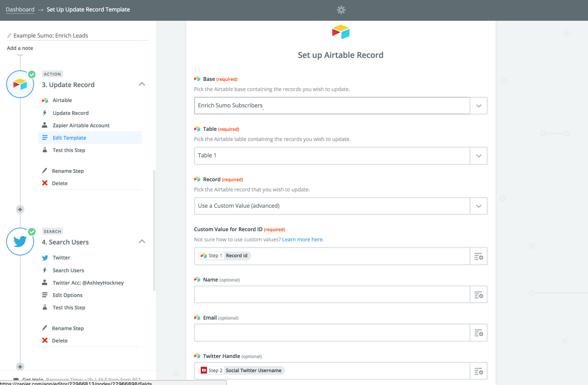Click the Twitter step 4 circle icon
This screenshot has height=385, width=588.
pyautogui.click(x=20, y=241)
